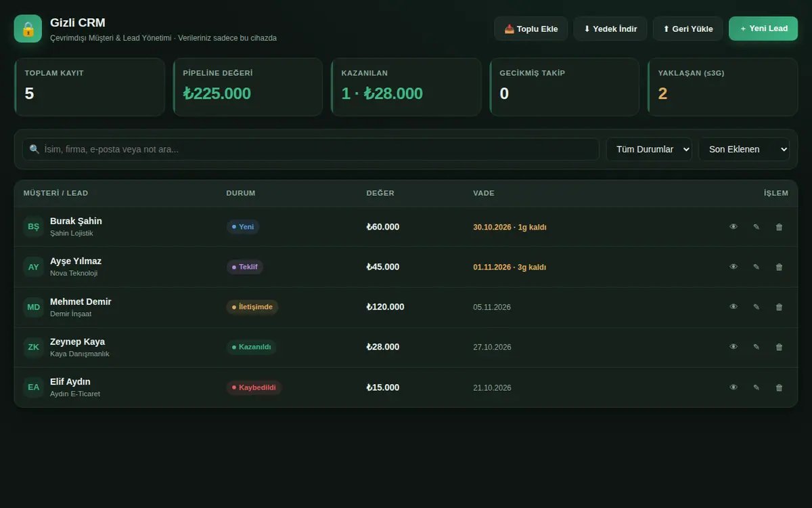Edit the Zeynep Kaya record

pyautogui.click(x=757, y=347)
